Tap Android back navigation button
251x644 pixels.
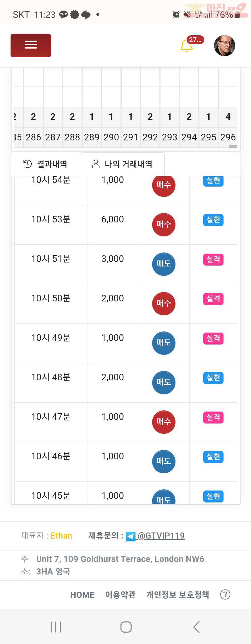[x=196, y=627]
